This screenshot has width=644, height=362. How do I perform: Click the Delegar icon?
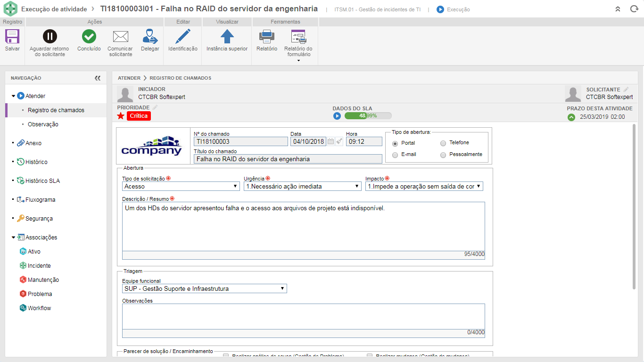150,37
